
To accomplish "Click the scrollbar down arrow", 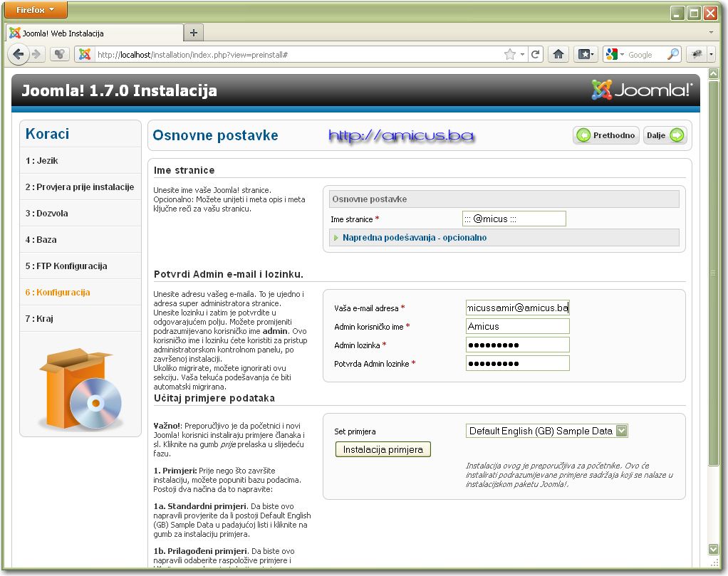I will [x=713, y=549].
